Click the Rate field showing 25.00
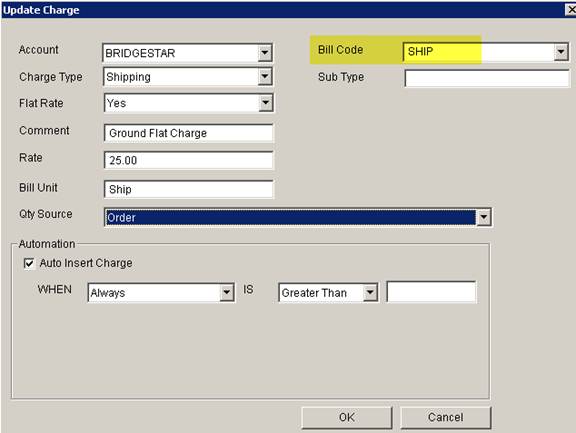 (188, 160)
